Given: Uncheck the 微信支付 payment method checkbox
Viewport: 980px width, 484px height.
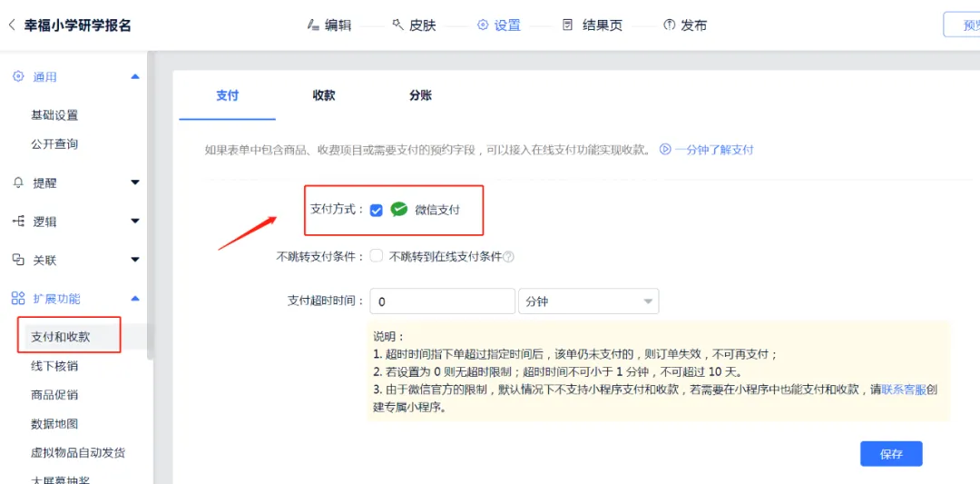Looking at the screenshot, I should (x=377, y=211).
